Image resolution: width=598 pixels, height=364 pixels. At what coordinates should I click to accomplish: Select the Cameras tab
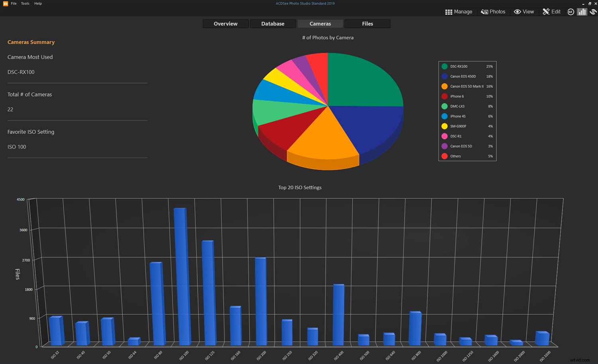coord(320,24)
